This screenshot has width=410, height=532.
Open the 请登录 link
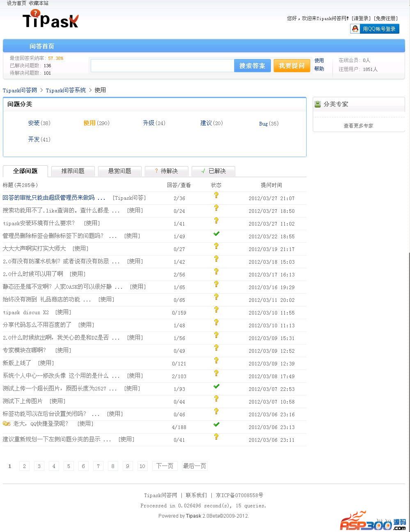tap(361, 18)
